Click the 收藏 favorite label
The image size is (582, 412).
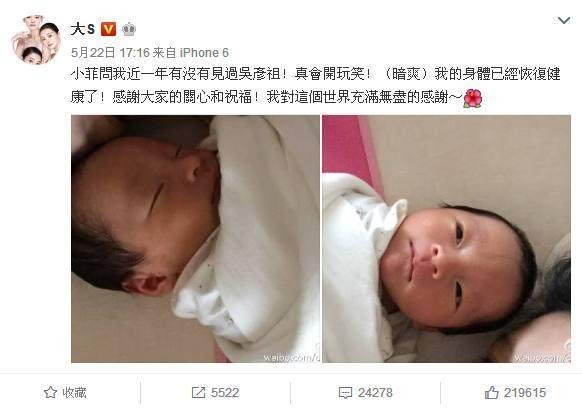74,392
